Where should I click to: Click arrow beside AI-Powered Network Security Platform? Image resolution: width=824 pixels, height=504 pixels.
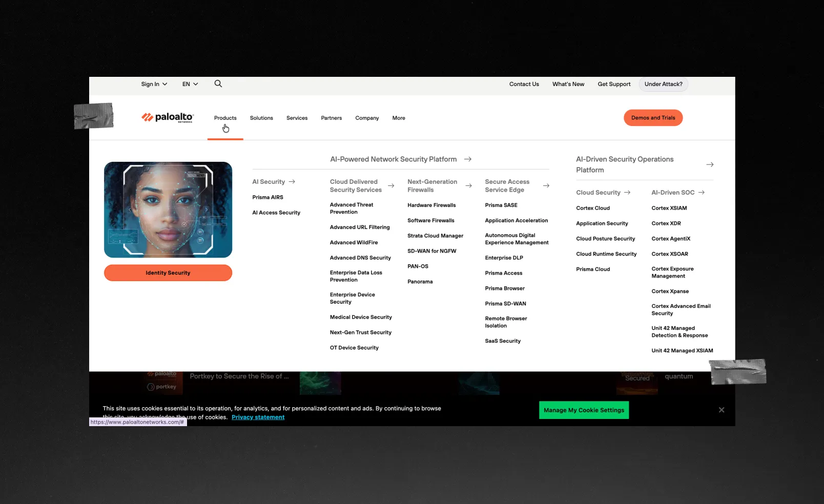(x=468, y=159)
